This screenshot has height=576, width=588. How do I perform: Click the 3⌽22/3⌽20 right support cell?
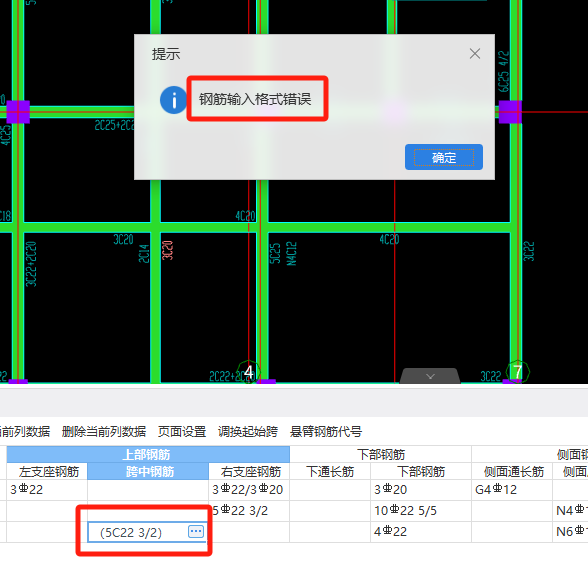(x=249, y=490)
